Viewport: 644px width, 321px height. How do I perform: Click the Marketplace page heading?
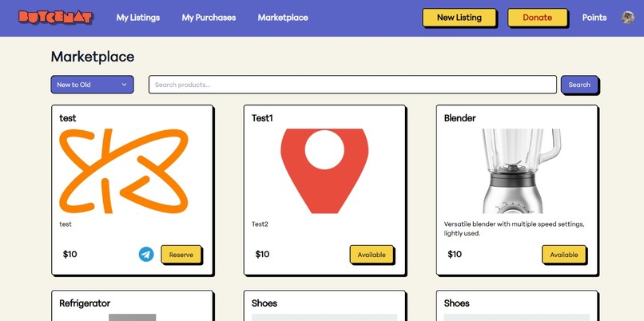click(x=93, y=57)
